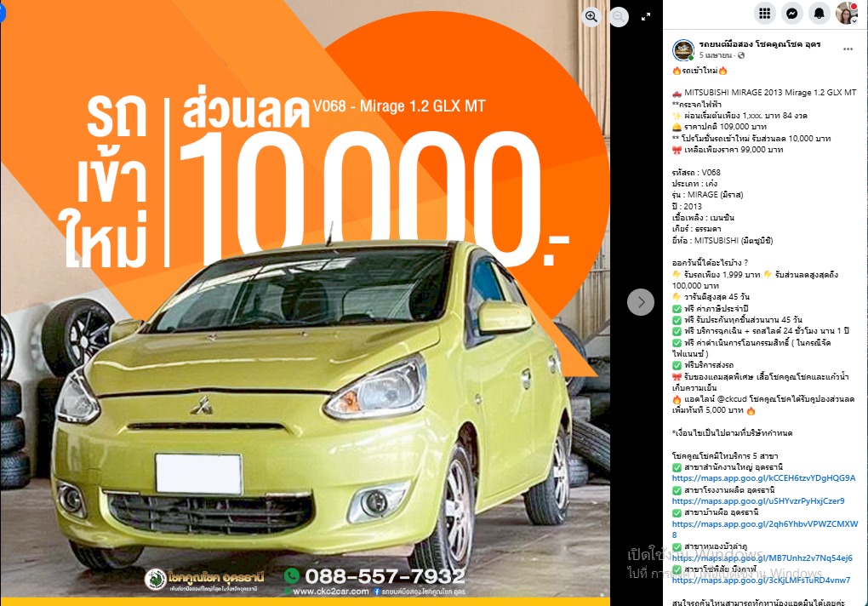Image resolution: width=868 pixels, height=606 pixels.
Task: Click text รุ่น : MIRAGE (มิราจ)
Action: tap(707, 195)
